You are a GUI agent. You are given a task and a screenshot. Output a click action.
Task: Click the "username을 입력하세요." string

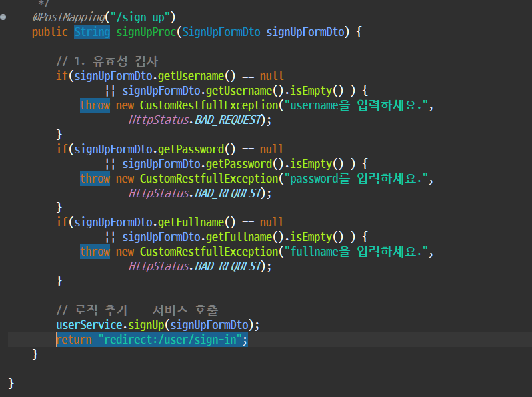point(355,105)
